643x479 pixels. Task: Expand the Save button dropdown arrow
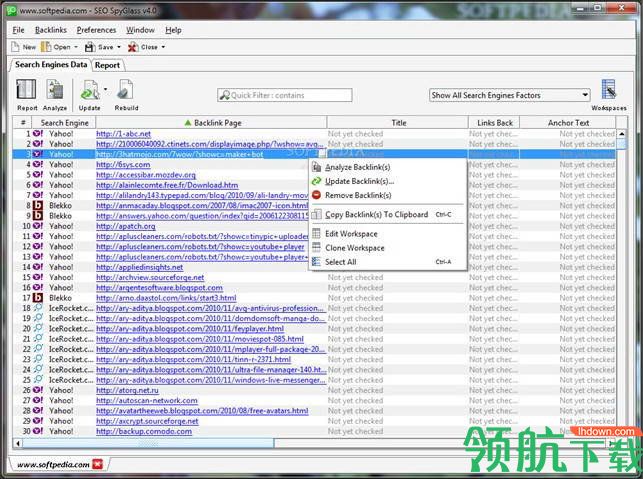coord(119,47)
